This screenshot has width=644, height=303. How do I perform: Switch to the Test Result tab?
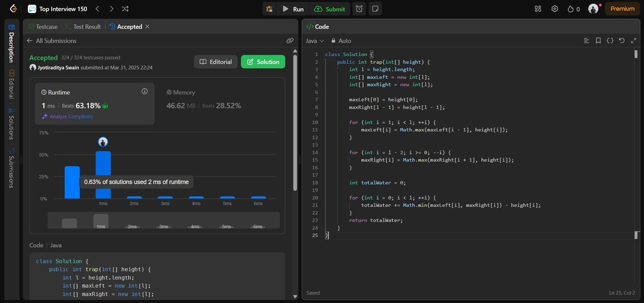(83, 26)
